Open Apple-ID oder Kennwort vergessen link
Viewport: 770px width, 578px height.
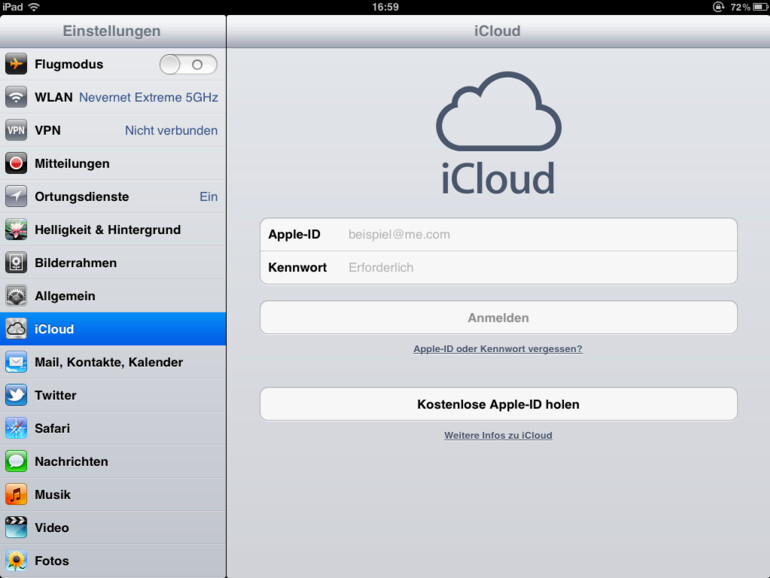[497, 349]
